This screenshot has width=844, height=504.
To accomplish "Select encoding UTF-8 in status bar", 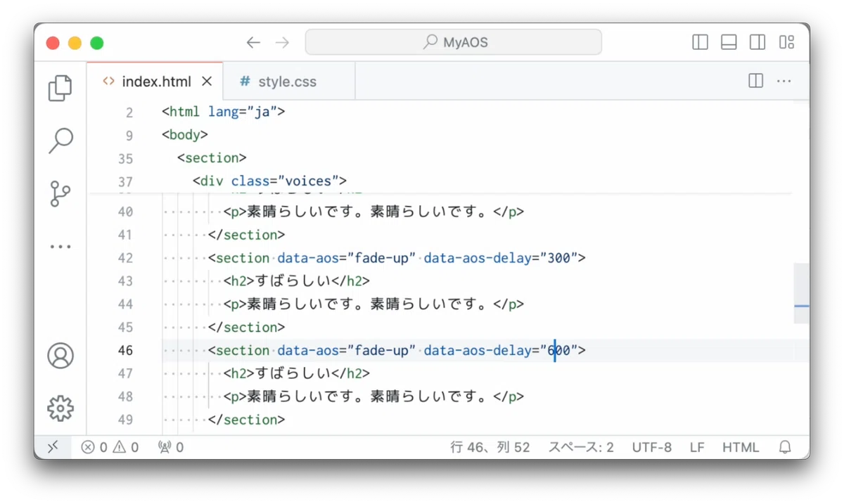I will (x=651, y=447).
